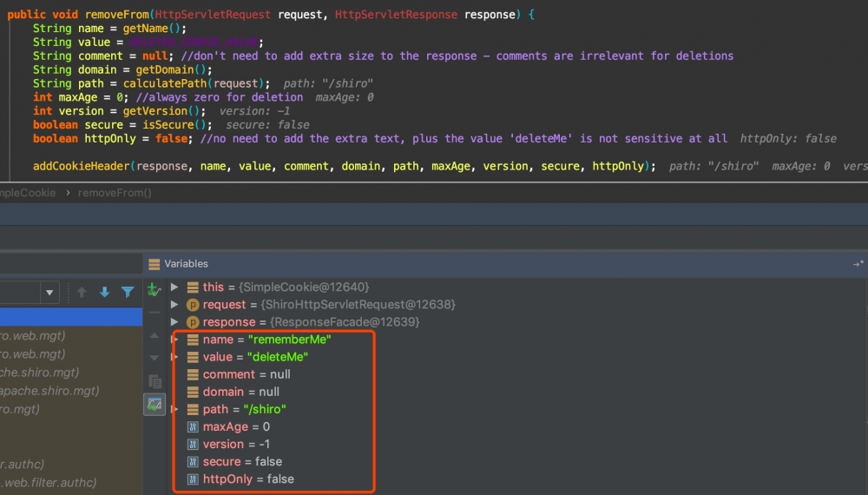
Task: Toggle the Show Watches in Variables glasses button
Action: [155, 404]
